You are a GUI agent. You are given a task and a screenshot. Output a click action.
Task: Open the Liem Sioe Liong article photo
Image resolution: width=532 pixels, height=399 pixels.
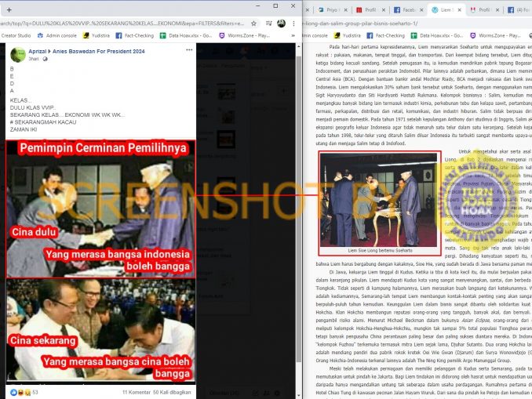[379, 200]
